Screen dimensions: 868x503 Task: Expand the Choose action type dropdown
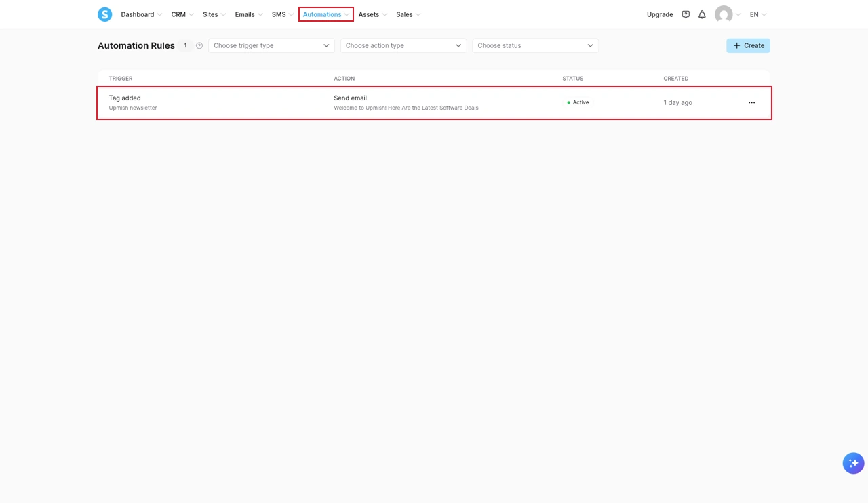click(403, 45)
